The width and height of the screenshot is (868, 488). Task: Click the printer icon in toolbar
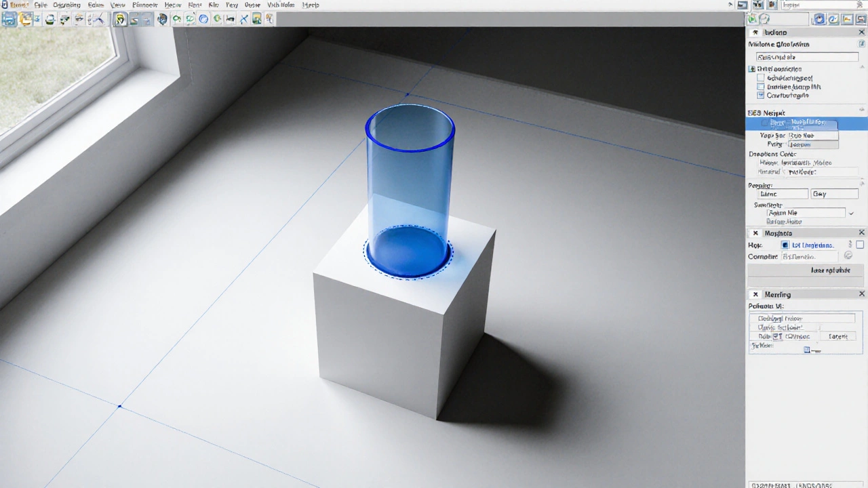coord(50,19)
